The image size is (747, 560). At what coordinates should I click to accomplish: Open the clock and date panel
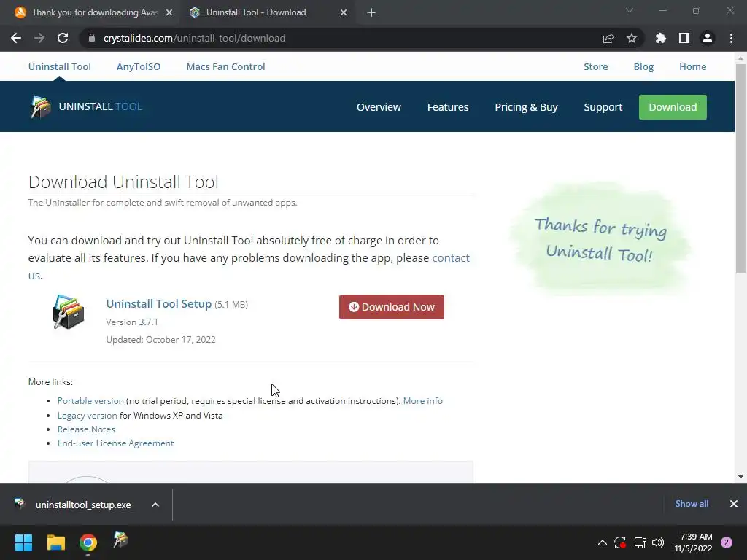(693, 542)
